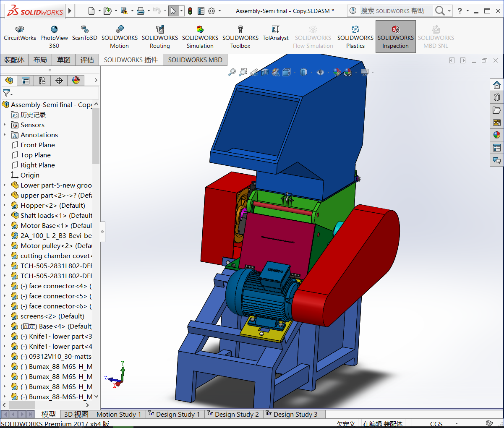Open Design Library in task pane
Screen dimensions: 504x428
(497, 97)
